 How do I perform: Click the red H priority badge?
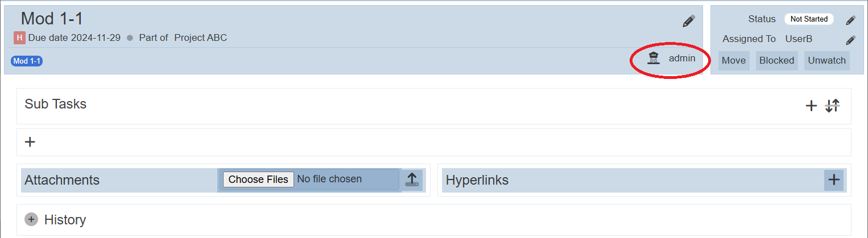click(x=19, y=38)
